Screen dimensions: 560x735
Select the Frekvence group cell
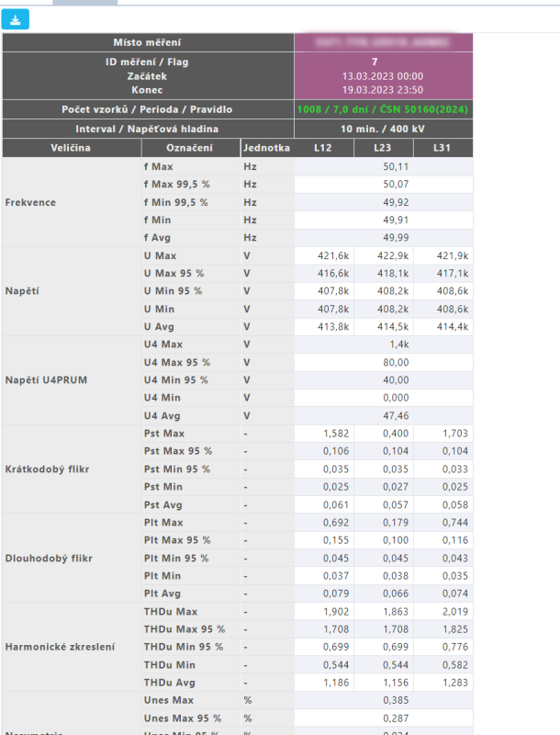click(x=72, y=202)
